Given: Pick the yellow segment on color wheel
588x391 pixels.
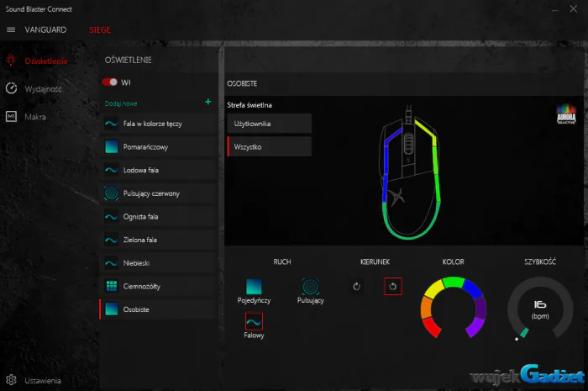Looking at the screenshot, I should click(x=434, y=289).
